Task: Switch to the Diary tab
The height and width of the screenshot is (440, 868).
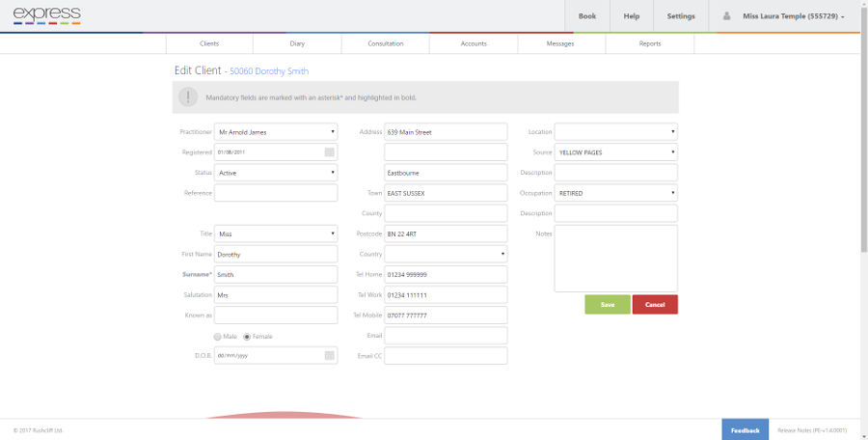Action: coord(297,43)
